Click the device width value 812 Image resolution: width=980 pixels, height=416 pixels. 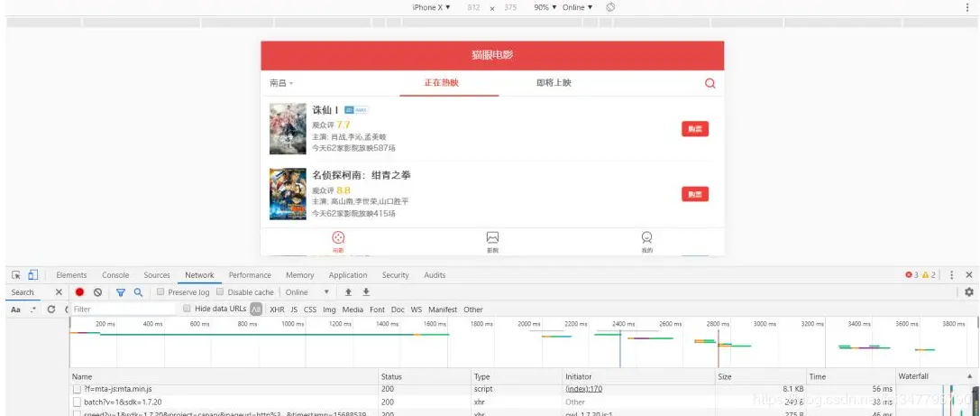pos(473,7)
